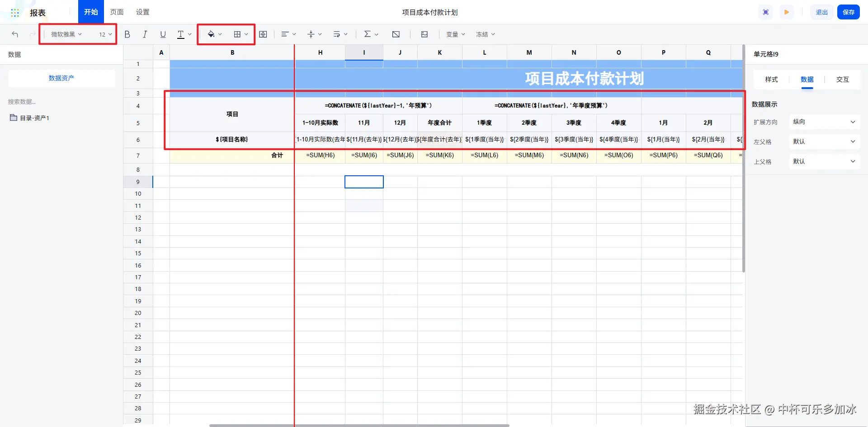Toggle underline formatting
Viewport: 868px width, 427px height.
click(x=163, y=34)
